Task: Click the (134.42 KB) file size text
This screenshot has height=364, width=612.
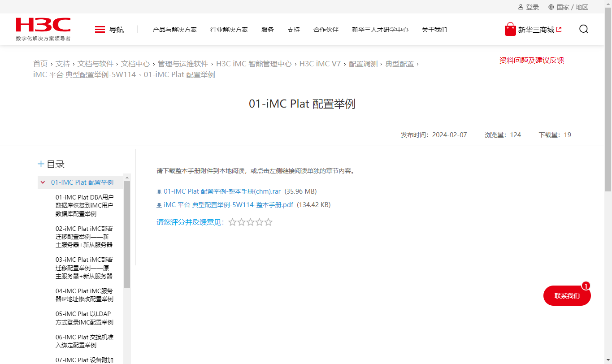Action: pos(314,205)
